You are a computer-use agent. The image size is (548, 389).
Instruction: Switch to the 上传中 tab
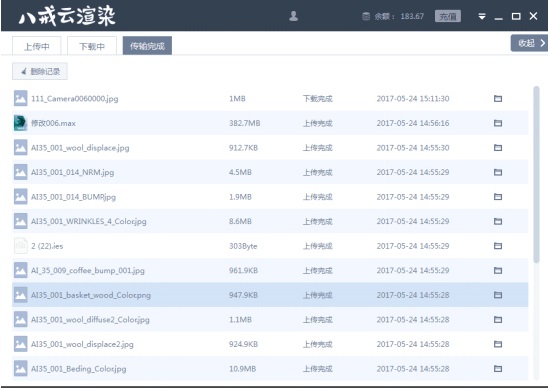pyautogui.click(x=37, y=46)
